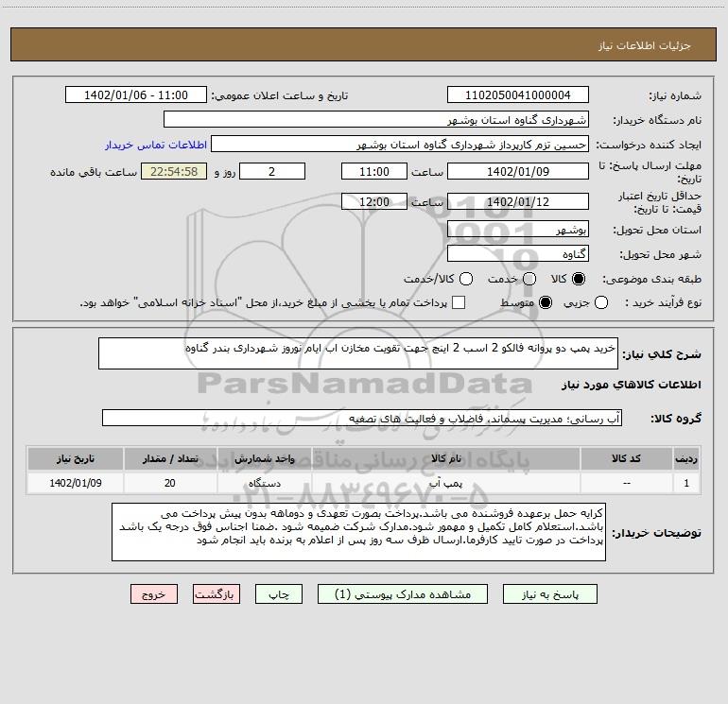Click the validity time 12:00 field
The height and width of the screenshot is (704, 728).
pos(374,201)
